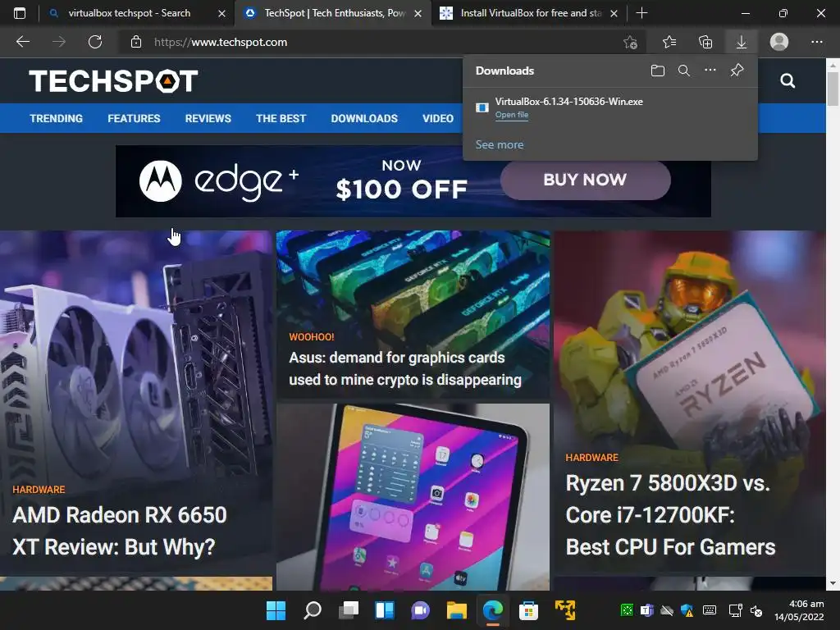Viewport: 840px width, 630px height.
Task: Open Widgets from the taskbar
Action: (x=385, y=610)
